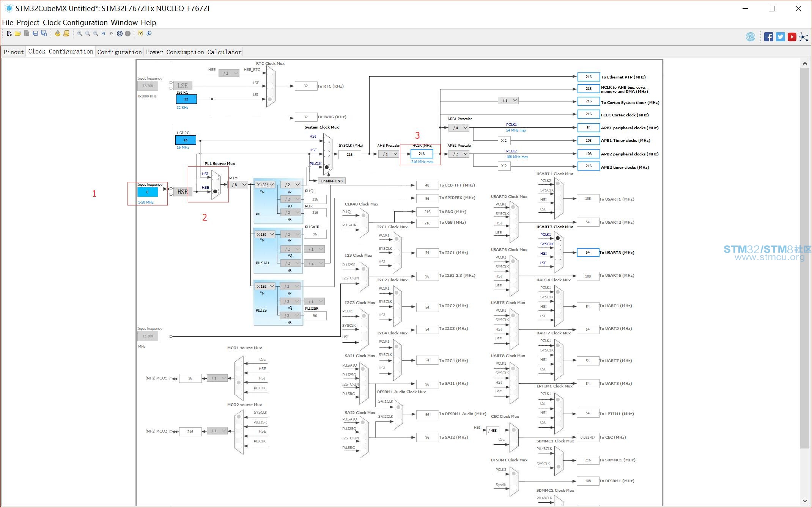Viewport: 812px width, 508px height.
Task: Select HSE in PLL Source Mux
Action: [x=215, y=191]
